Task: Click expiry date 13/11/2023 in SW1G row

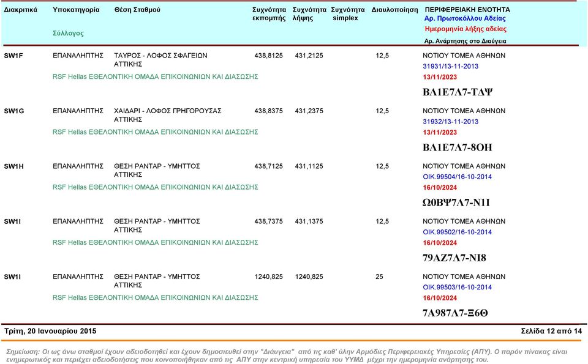Action: [x=440, y=133]
